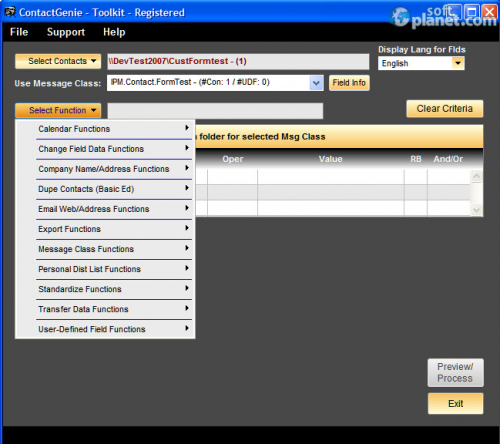Open Export Functions submenu
Image resolution: width=500 pixels, height=444 pixels.
click(x=105, y=229)
